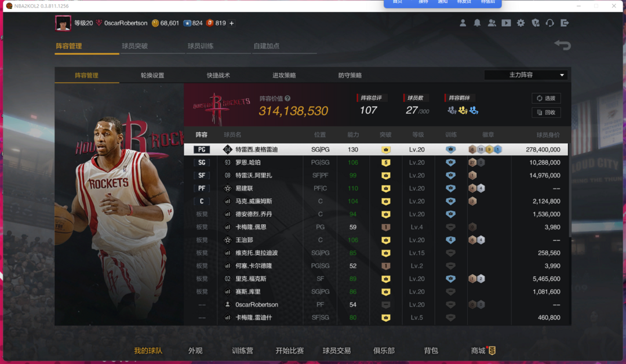Select the SG lineup slot
The width and height of the screenshot is (626, 364).
[202, 162]
